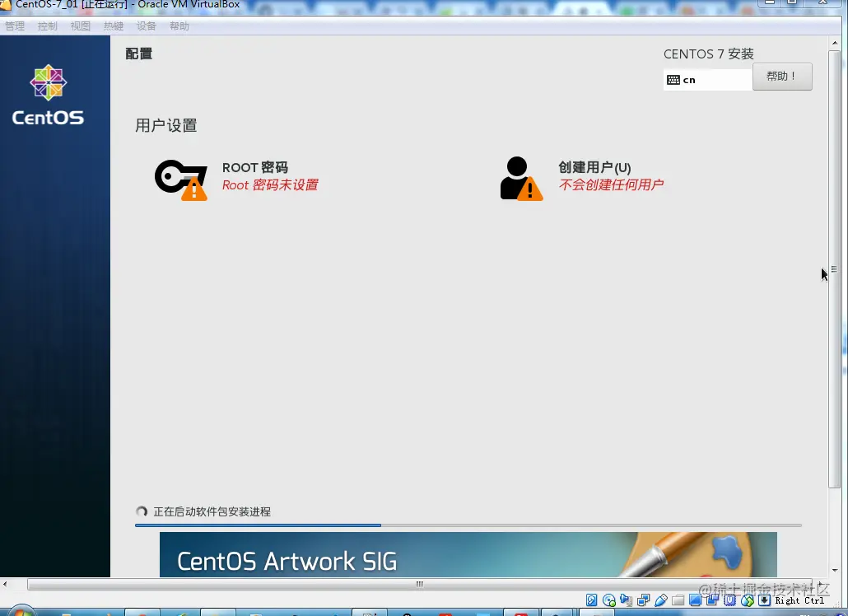This screenshot has width=848, height=616.
Task: Click the CPU virtualization status icon
Action: 730,600
